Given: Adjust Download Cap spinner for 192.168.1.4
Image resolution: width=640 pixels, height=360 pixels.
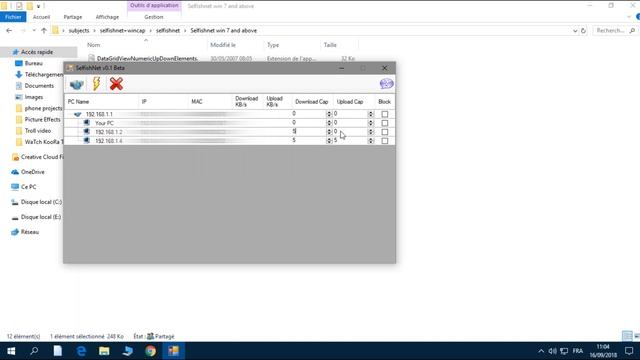Looking at the screenshot, I should pyautogui.click(x=329, y=141).
